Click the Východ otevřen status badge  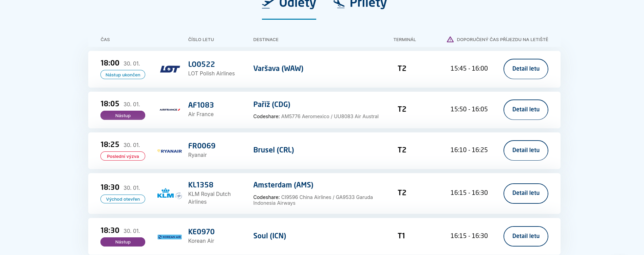point(123,199)
